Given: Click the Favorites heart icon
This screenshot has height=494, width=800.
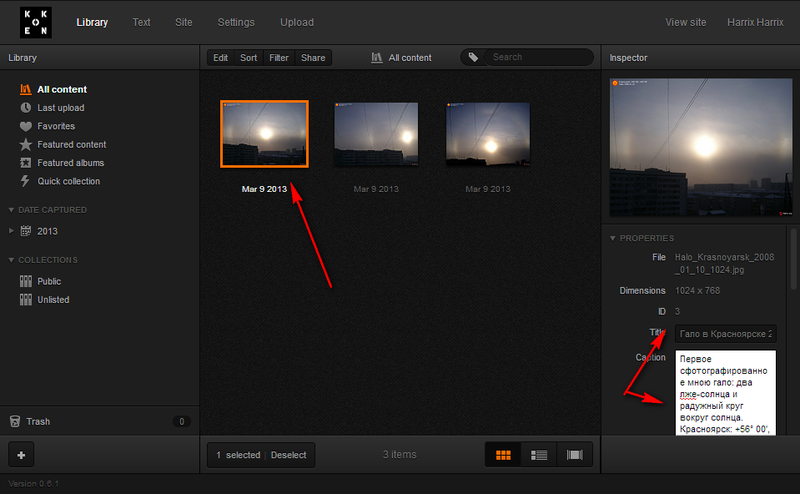Looking at the screenshot, I should pyautogui.click(x=26, y=126).
